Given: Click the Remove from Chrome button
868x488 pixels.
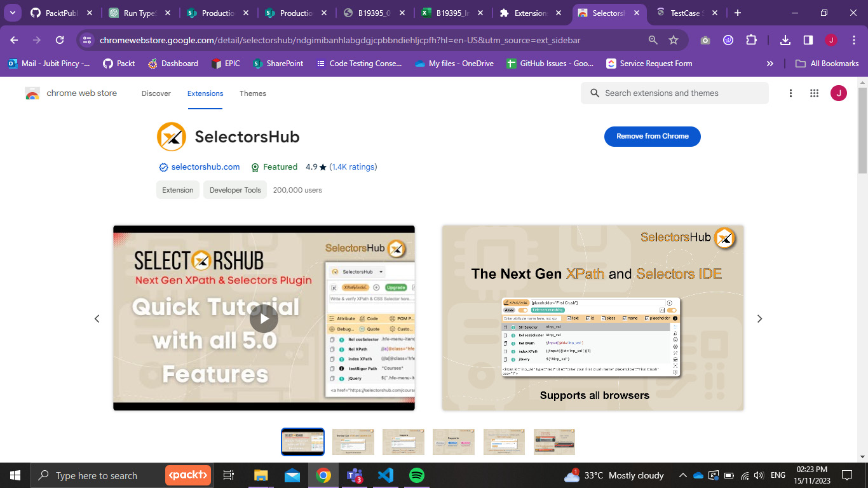Looking at the screenshot, I should pyautogui.click(x=652, y=136).
